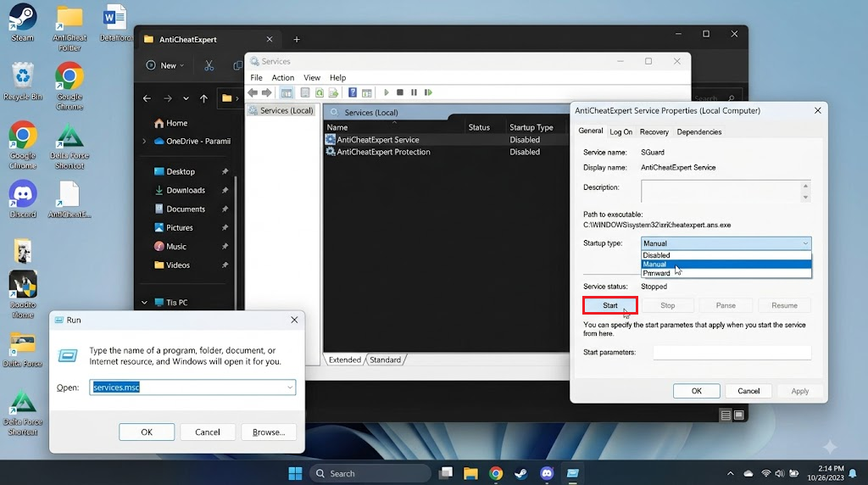Click Cut scissors icon in File Explorer
This screenshot has height=485, width=868.
click(x=209, y=65)
